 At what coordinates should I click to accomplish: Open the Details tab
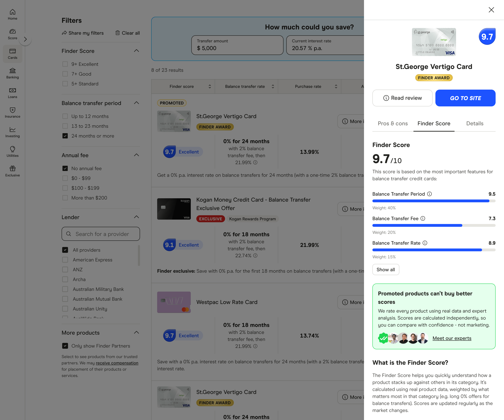tap(475, 123)
